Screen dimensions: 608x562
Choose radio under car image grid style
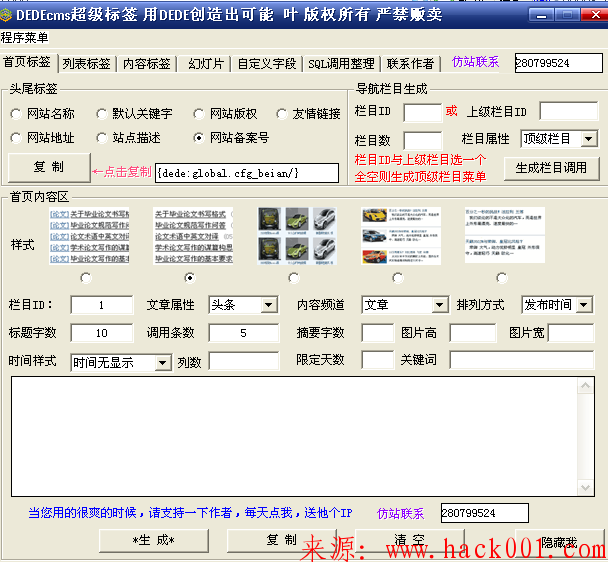click(x=294, y=278)
